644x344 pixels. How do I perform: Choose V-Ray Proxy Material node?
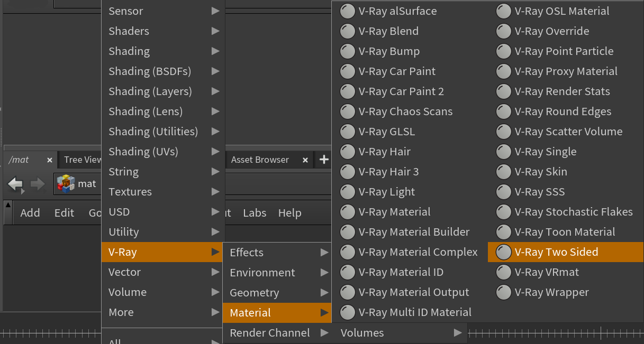click(x=566, y=71)
